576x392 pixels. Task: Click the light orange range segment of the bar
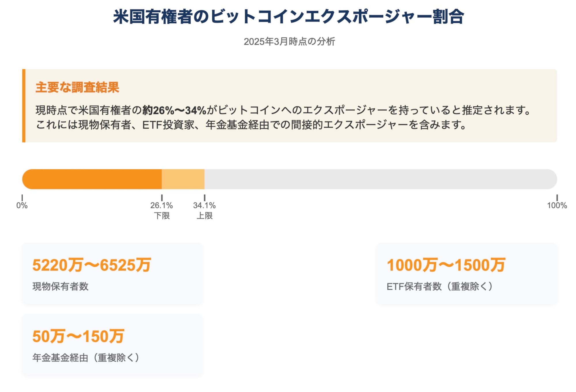(x=183, y=179)
